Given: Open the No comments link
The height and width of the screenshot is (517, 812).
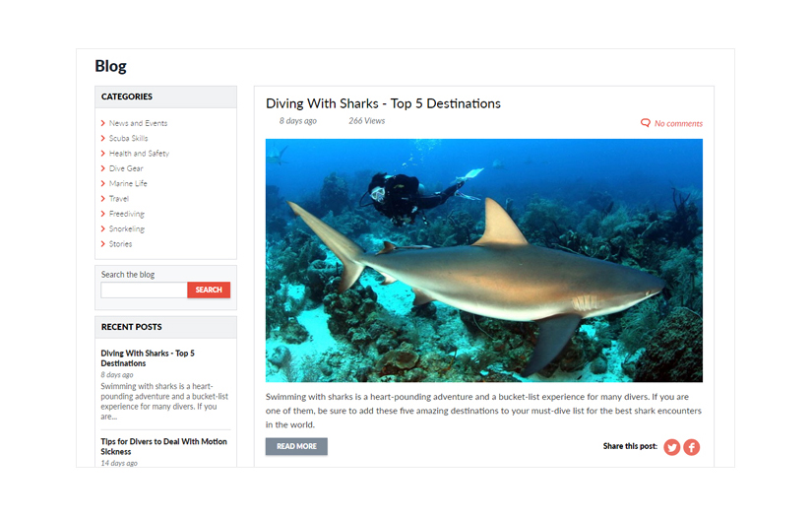Looking at the screenshot, I should [678, 123].
